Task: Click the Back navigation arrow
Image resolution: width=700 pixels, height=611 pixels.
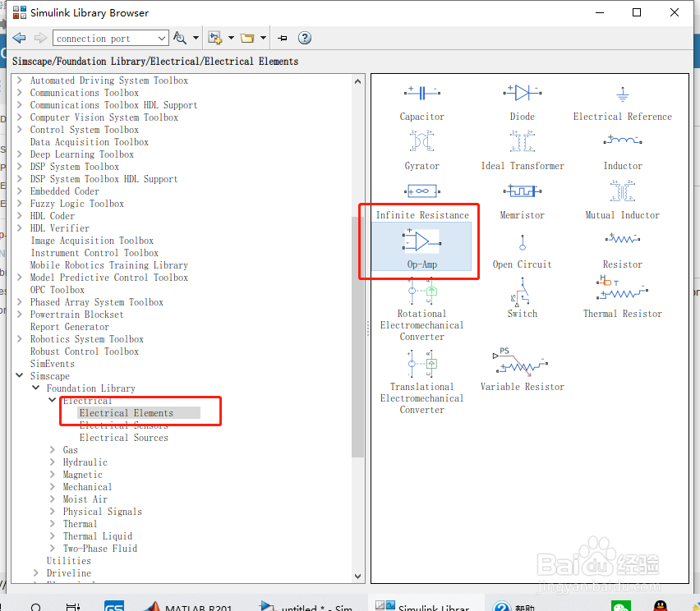Action: (x=19, y=38)
